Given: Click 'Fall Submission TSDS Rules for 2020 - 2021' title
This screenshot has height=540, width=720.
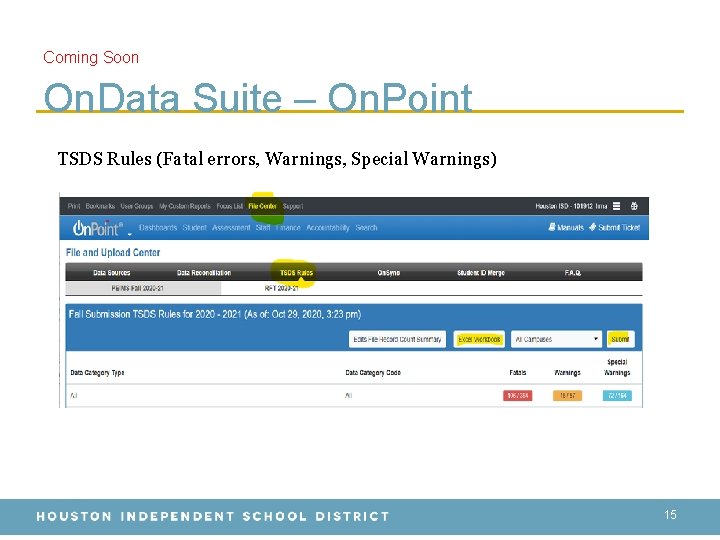Looking at the screenshot, I should tap(155, 315).
